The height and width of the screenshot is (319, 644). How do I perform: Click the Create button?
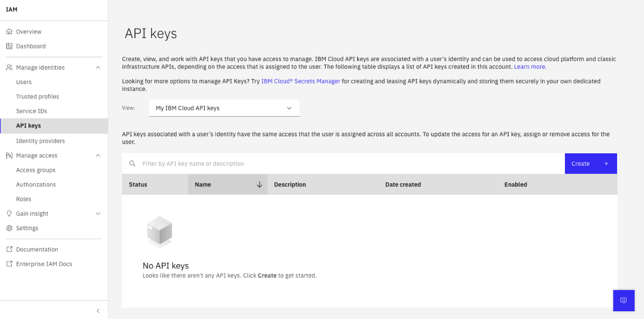click(590, 163)
